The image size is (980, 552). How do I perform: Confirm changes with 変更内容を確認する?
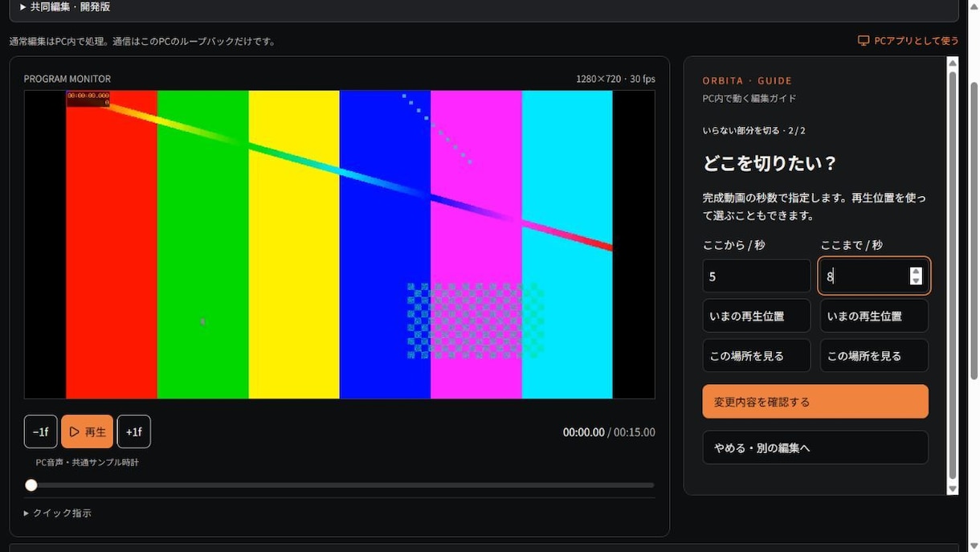click(815, 402)
